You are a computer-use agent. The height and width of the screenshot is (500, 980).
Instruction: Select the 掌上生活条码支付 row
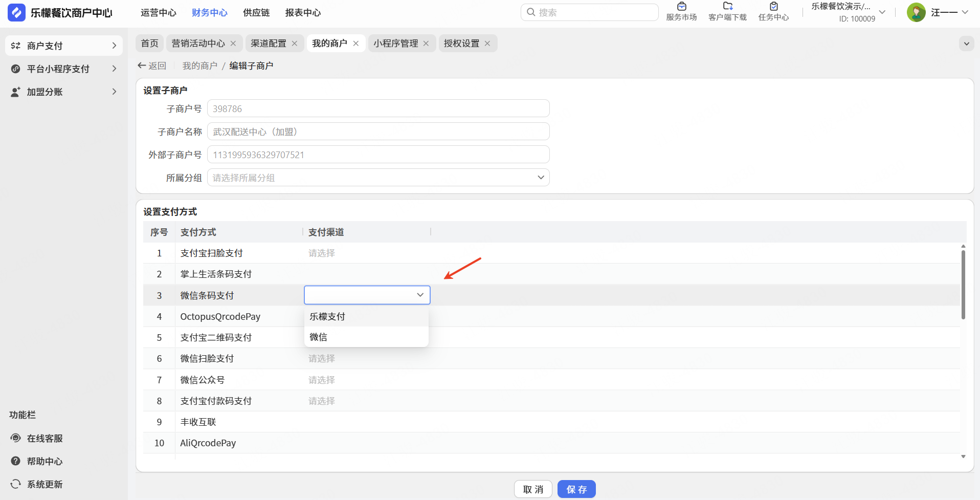551,274
